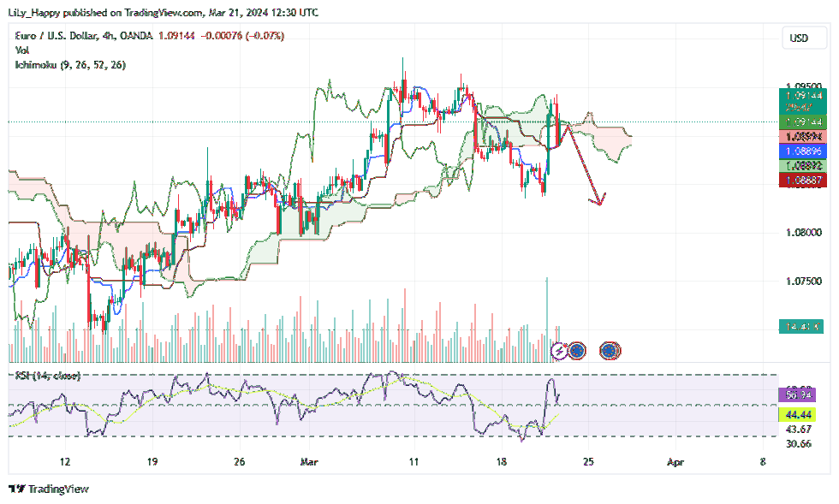This screenshot has width=839, height=504.
Task: Click the rightmost EU flag economic event icon
Action: (x=610, y=351)
